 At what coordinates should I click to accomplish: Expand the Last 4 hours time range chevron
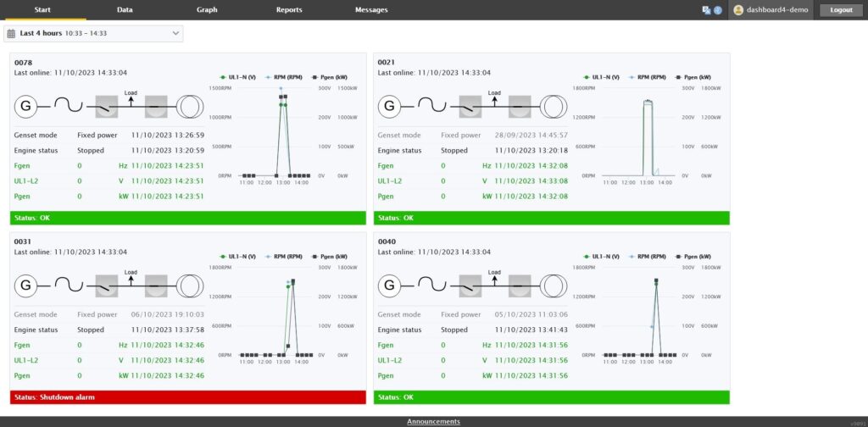[x=175, y=33]
